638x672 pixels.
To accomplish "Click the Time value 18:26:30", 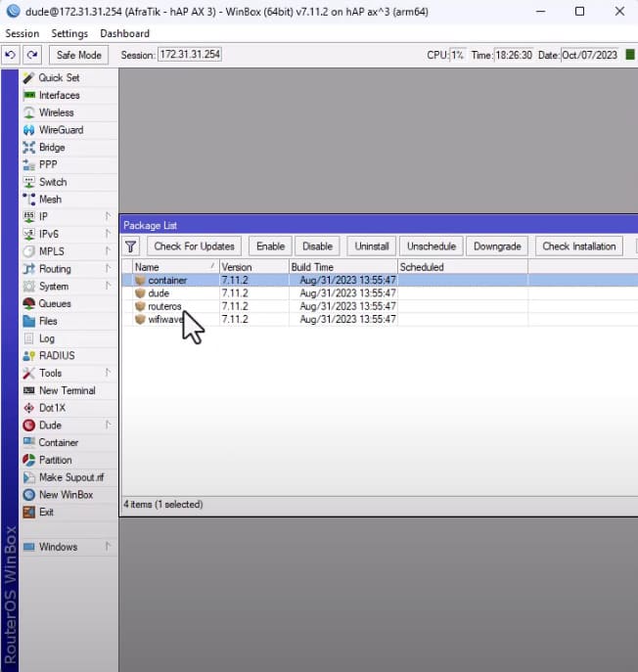I will (x=514, y=55).
